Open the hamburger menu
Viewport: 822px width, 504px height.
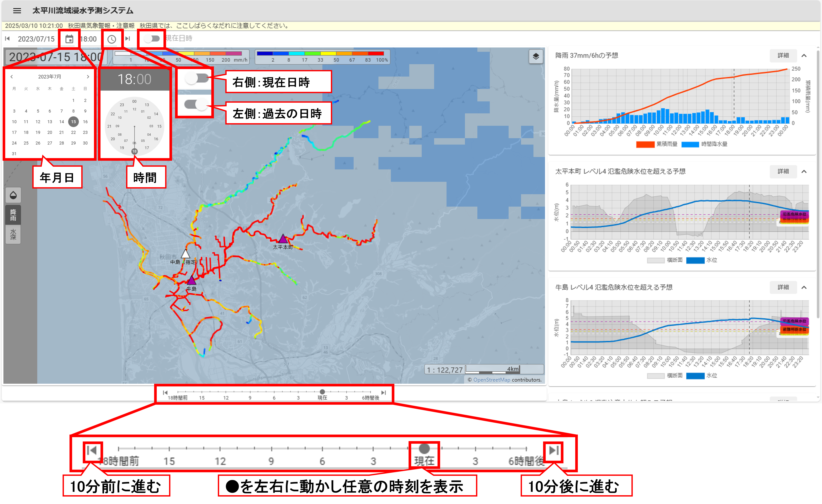17,11
